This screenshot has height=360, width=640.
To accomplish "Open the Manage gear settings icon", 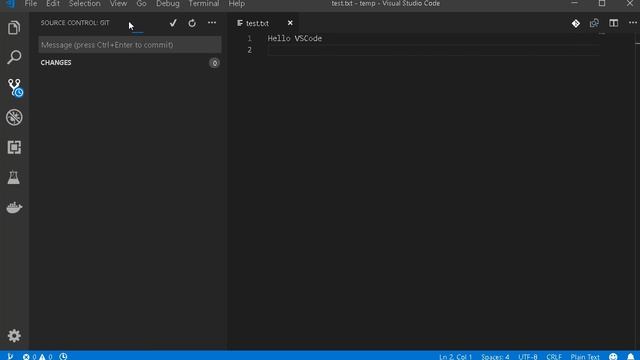I will coord(14,336).
